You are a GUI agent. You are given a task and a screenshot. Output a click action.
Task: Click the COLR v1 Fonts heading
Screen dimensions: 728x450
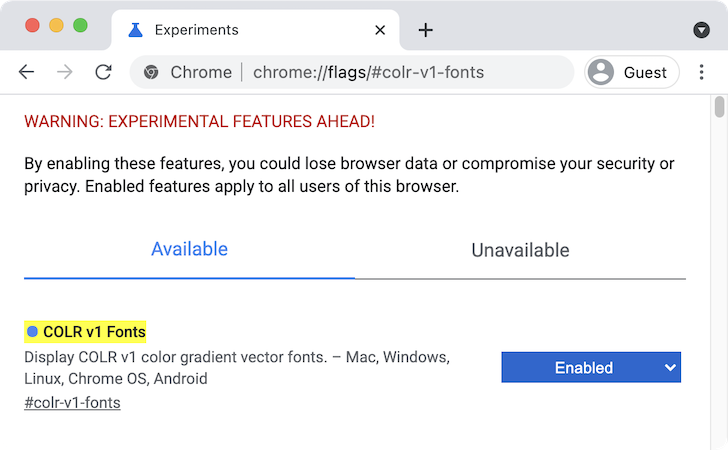click(94, 332)
